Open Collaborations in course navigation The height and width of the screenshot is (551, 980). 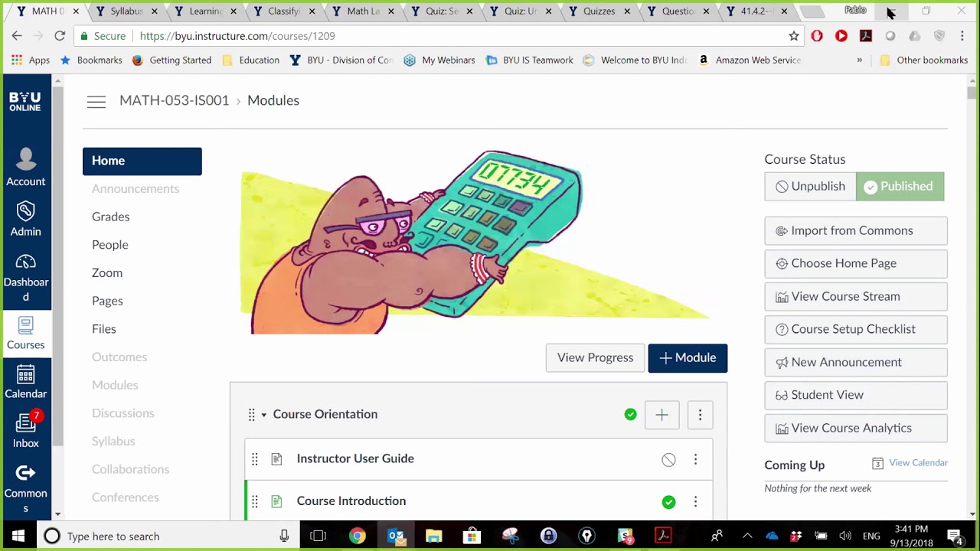pyautogui.click(x=131, y=469)
